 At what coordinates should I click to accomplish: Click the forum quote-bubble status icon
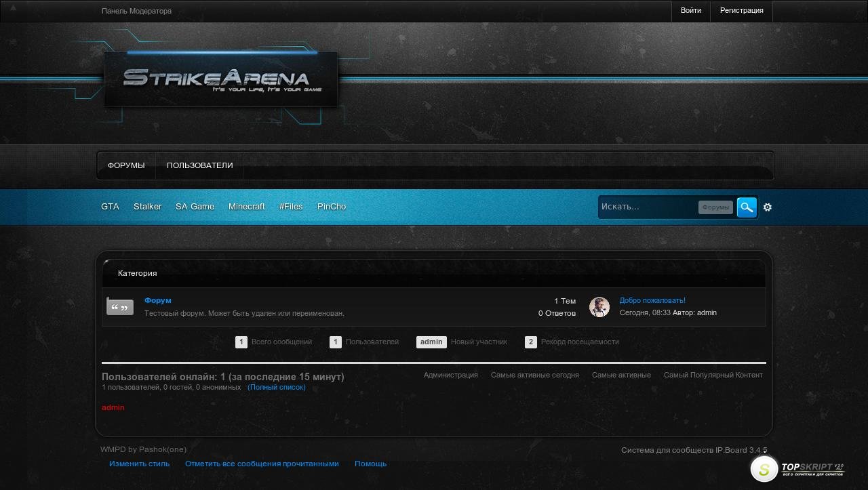pyautogui.click(x=120, y=307)
